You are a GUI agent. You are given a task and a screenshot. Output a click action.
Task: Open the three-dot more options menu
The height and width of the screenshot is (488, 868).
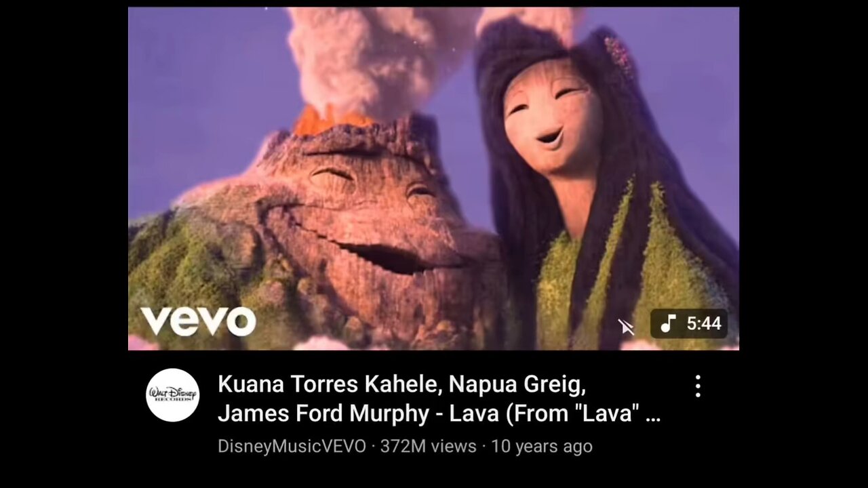(697, 386)
